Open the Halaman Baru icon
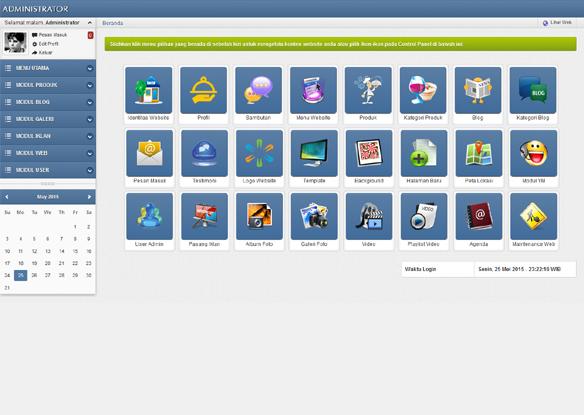Viewport: 584px width, 415px height. [x=424, y=153]
